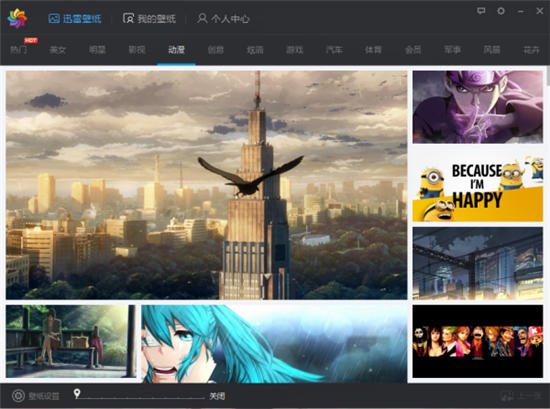Switch to the 军事 category
The height and width of the screenshot is (409, 550).
[x=452, y=50]
